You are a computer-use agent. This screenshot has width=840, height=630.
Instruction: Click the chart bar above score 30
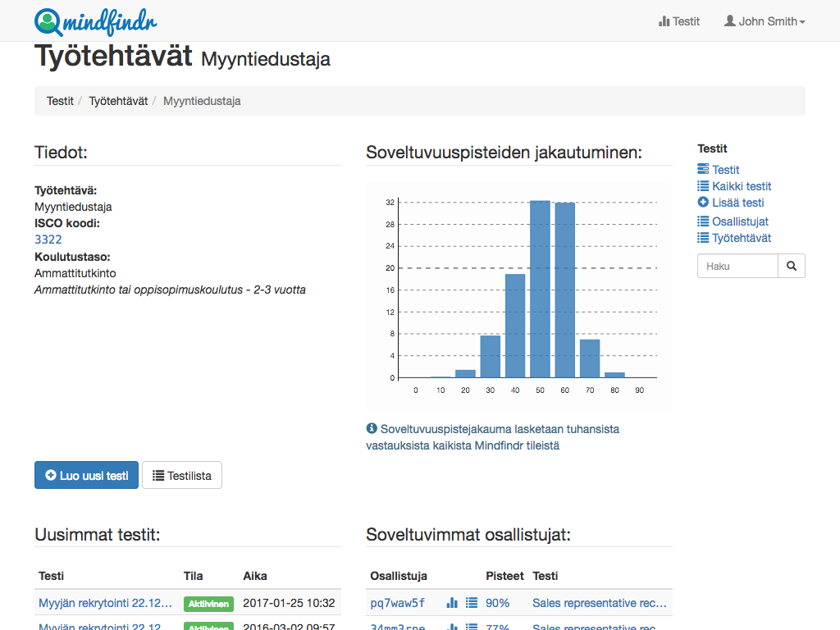491,357
